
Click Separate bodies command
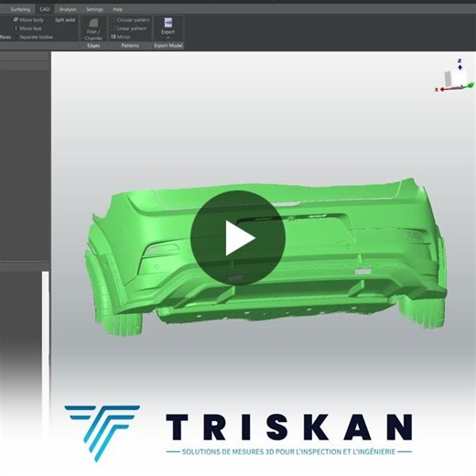(x=36, y=37)
